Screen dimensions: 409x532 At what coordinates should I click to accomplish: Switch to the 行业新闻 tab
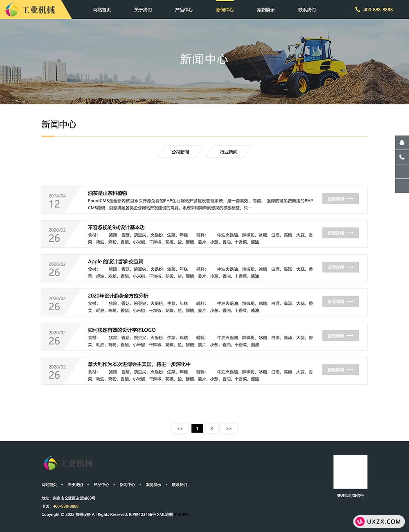pos(229,152)
